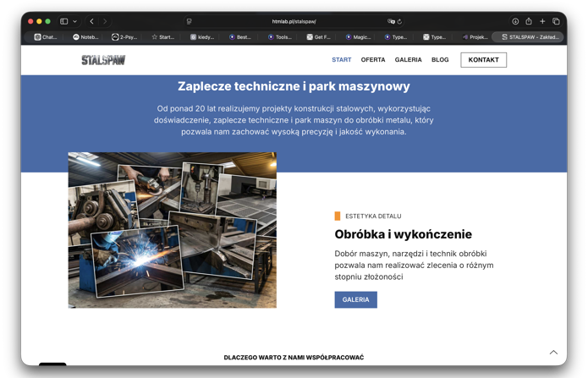Add a new tab with the plus icon

tap(542, 21)
